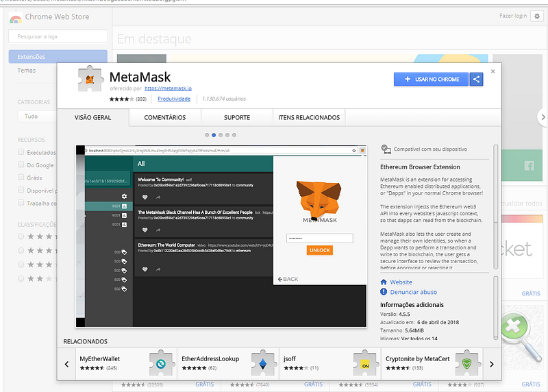548x392 pixels.
Task: Select the first screenshot dot
Action: (x=207, y=135)
